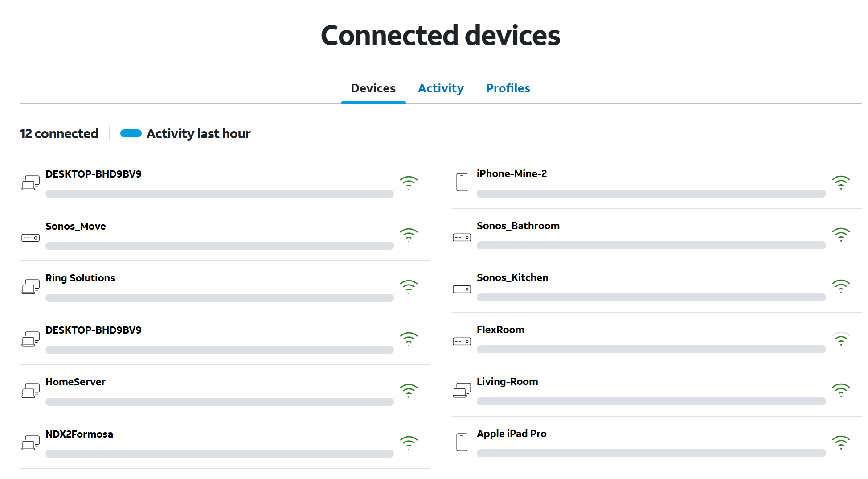The height and width of the screenshot is (479, 868).
Task: Click the tablet icon next to Apple iPad Pro
Action: point(462,442)
